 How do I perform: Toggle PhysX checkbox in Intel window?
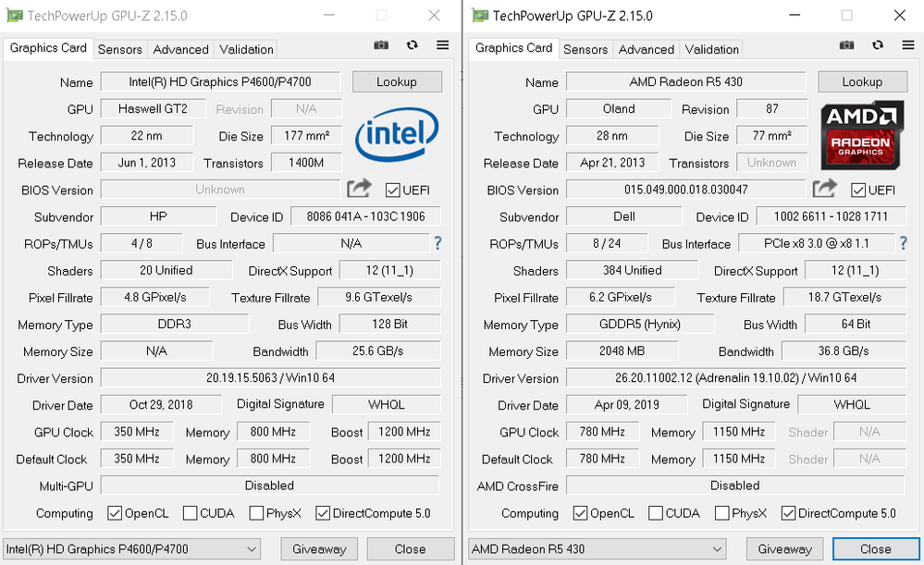pos(256,513)
